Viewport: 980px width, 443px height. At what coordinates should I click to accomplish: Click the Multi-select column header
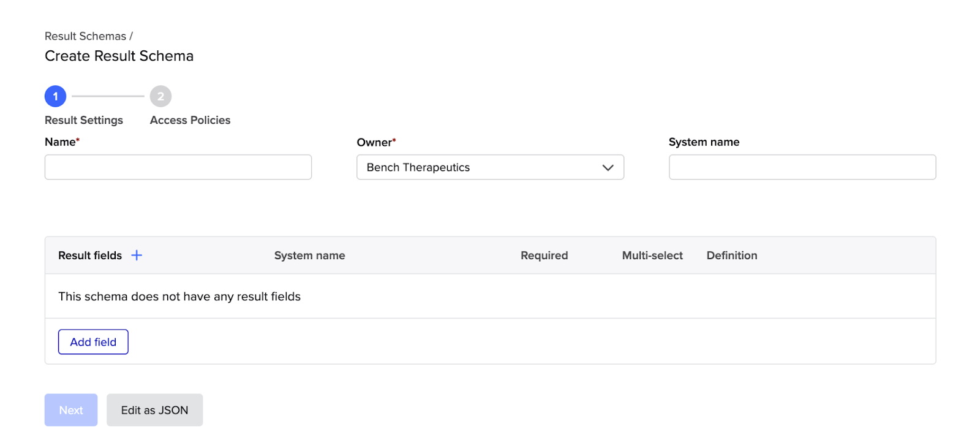[652, 256]
